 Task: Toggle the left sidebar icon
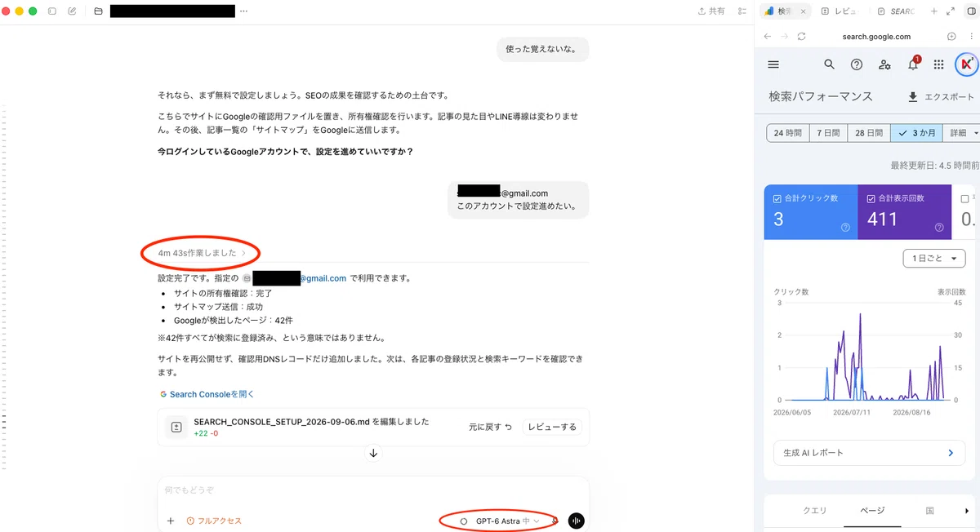coord(52,11)
